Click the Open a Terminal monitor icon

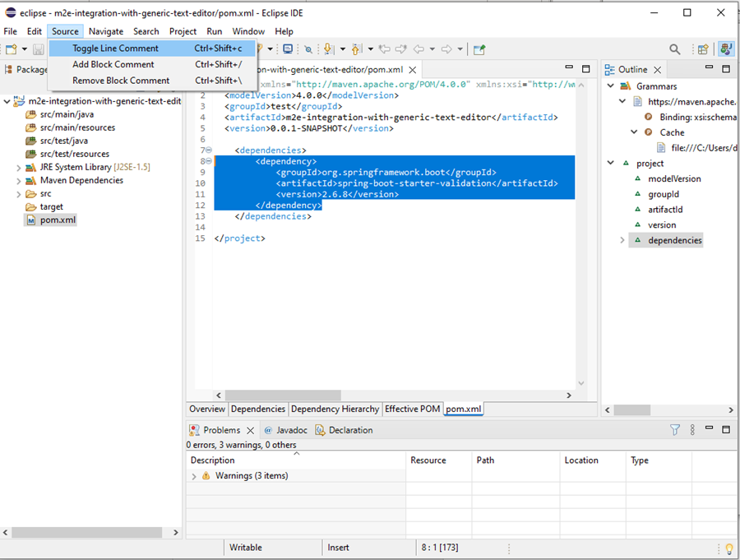[x=288, y=49]
